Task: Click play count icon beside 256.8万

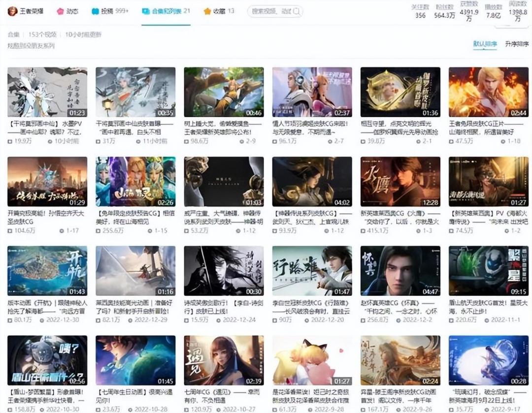Action: [363, 320]
